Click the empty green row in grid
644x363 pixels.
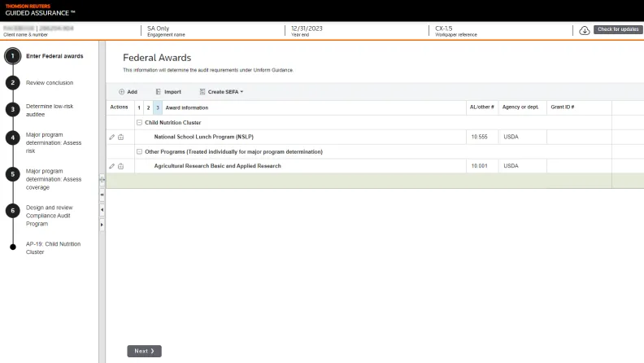(366, 181)
